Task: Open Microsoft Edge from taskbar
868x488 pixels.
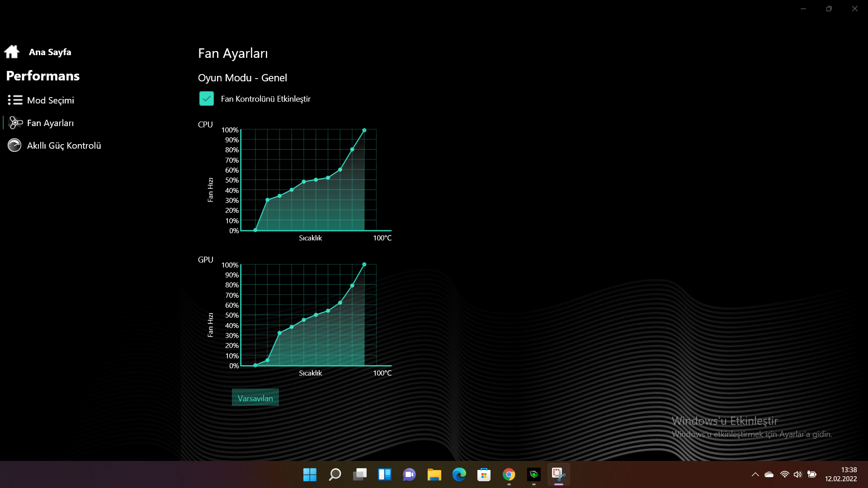Action: coord(459,474)
